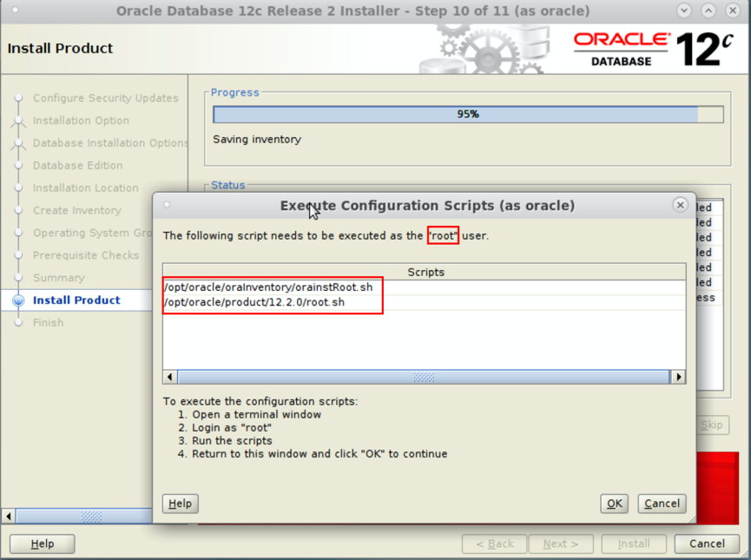The image size is (751, 560).
Task: Select Summary step in sidebar
Action: [x=58, y=278]
